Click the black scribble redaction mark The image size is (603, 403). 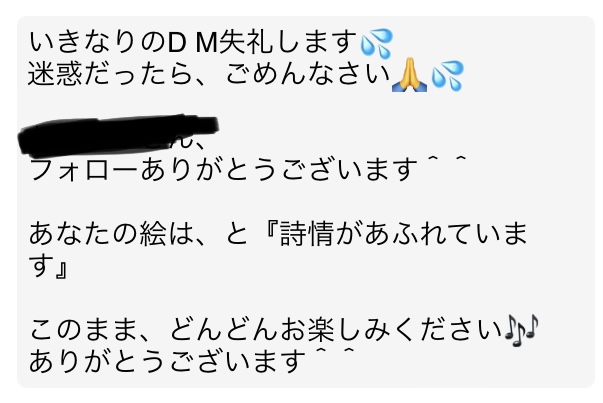coord(118,135)
